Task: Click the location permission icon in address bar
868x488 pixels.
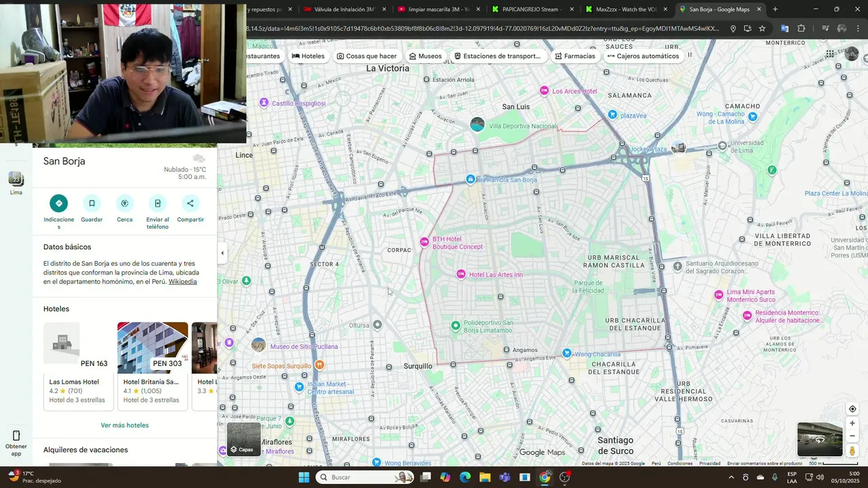Action: point(733,28)
